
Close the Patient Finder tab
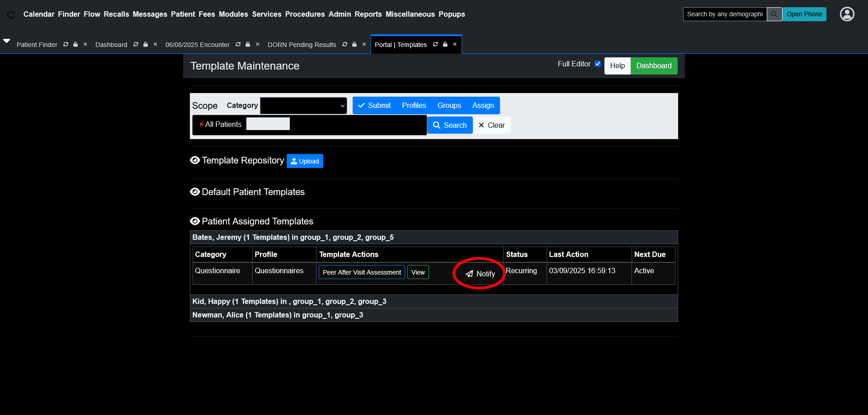(x=85, y=44)
